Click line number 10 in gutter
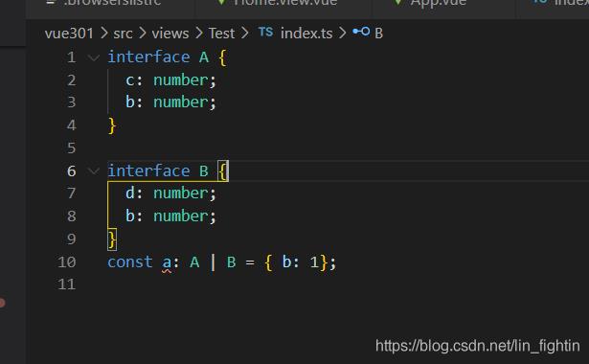Screen dimensions: 589x364 coord(67,262)
